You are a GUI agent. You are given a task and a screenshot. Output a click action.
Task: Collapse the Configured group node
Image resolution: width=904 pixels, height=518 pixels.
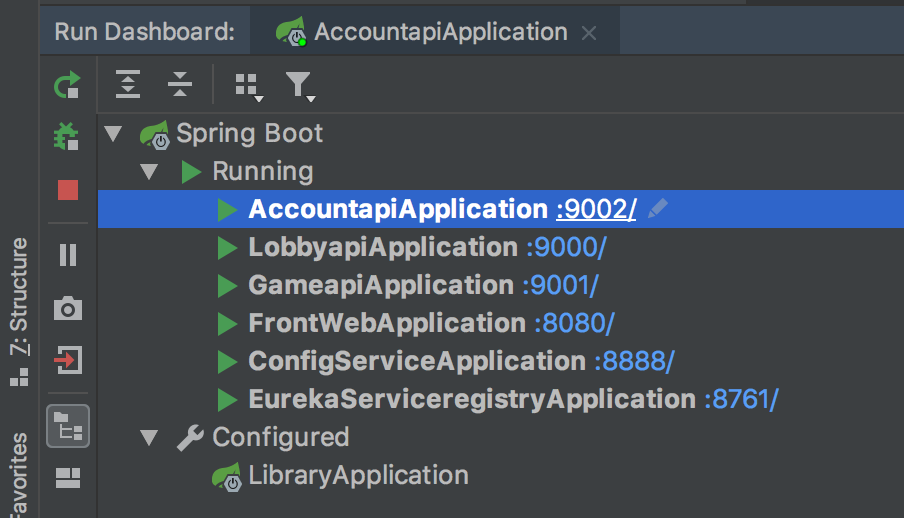[150, 437]
